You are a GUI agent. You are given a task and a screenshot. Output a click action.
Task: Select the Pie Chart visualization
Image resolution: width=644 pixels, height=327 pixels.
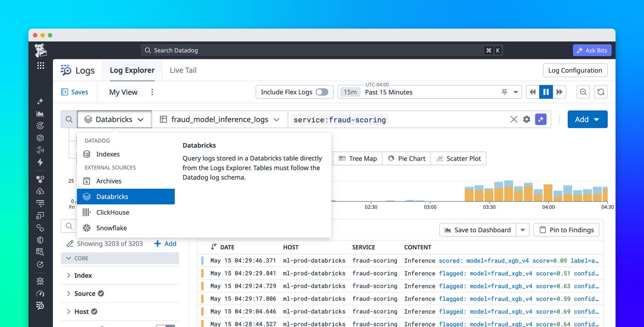pos(407,159)
